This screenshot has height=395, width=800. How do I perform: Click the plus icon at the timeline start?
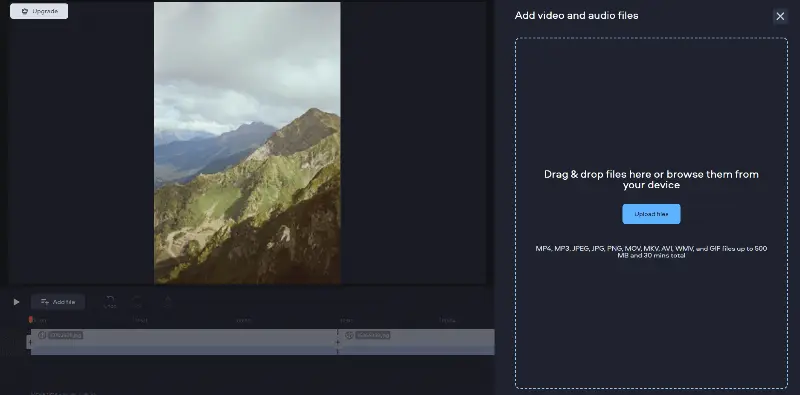pos(29,342)
